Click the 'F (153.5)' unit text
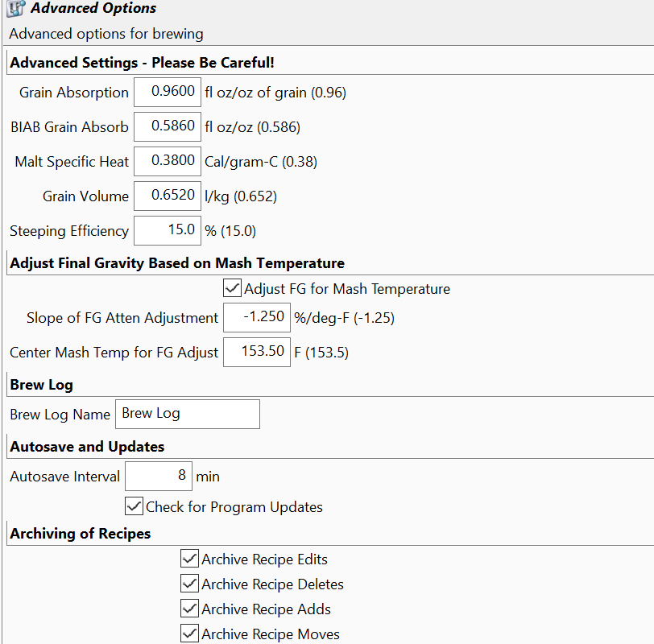This screenshot has width=654, height=644. click(x=321, y=353)
